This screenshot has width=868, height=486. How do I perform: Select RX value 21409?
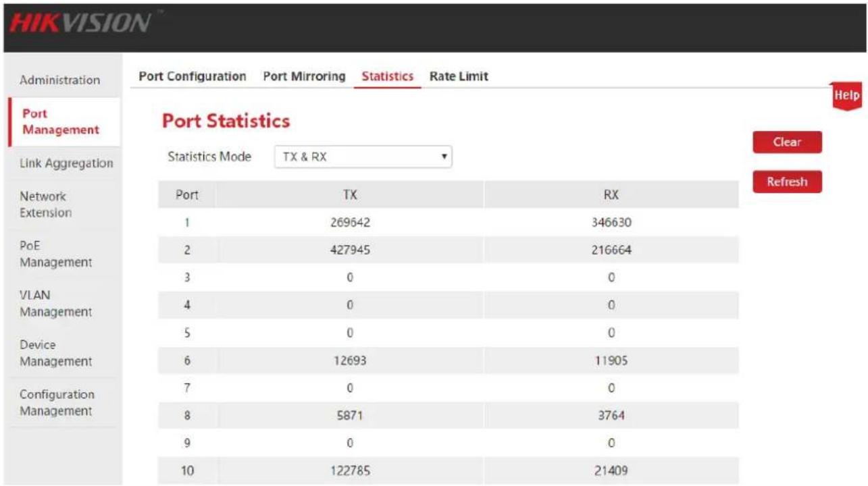[611, 471]
